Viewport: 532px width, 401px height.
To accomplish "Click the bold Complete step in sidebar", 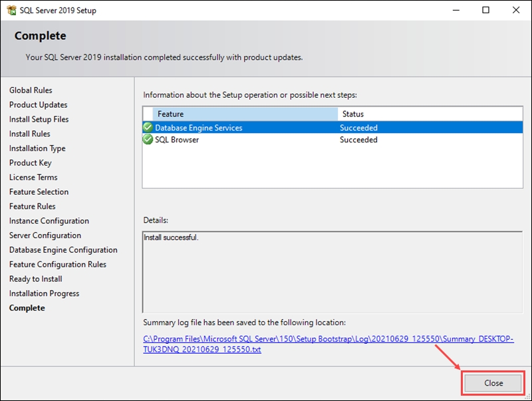I will tap(27, 308).
